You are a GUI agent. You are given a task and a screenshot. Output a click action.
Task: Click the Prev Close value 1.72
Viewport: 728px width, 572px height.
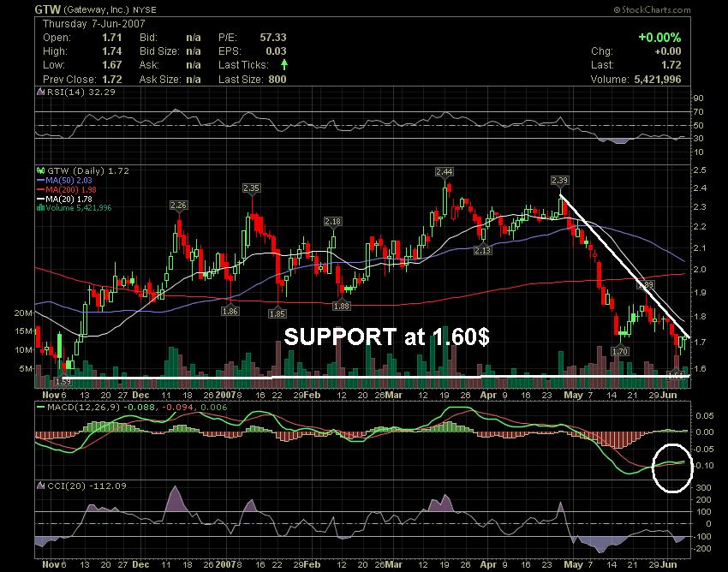(x=112, y=80)
